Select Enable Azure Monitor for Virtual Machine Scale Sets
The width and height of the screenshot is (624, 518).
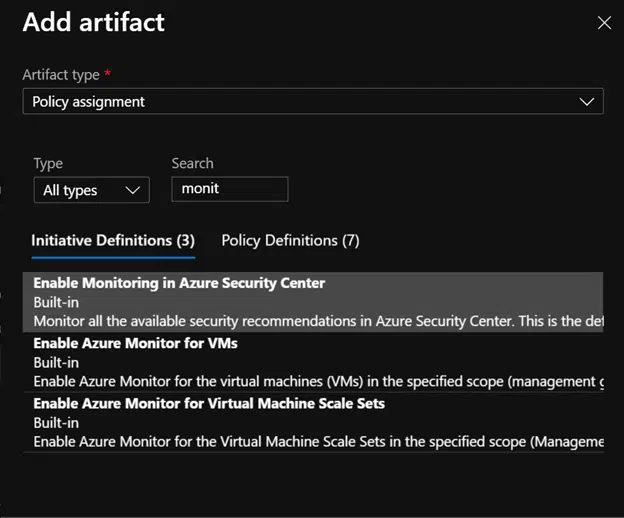313,423
